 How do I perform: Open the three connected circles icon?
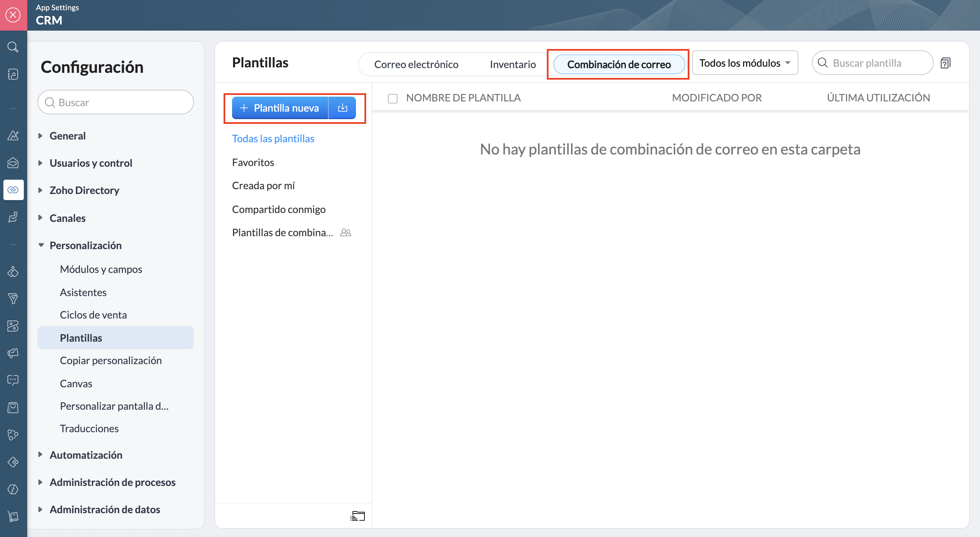(13, 435)
